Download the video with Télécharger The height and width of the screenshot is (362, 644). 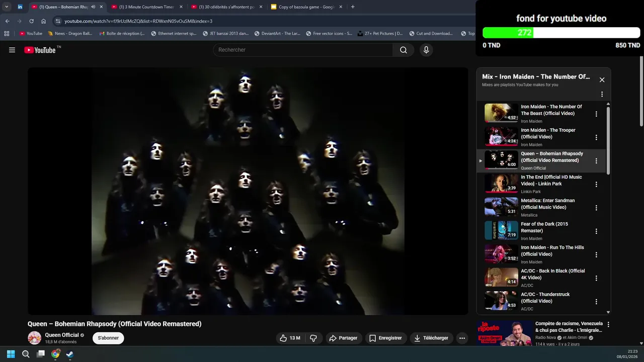[x=431, y=338]
